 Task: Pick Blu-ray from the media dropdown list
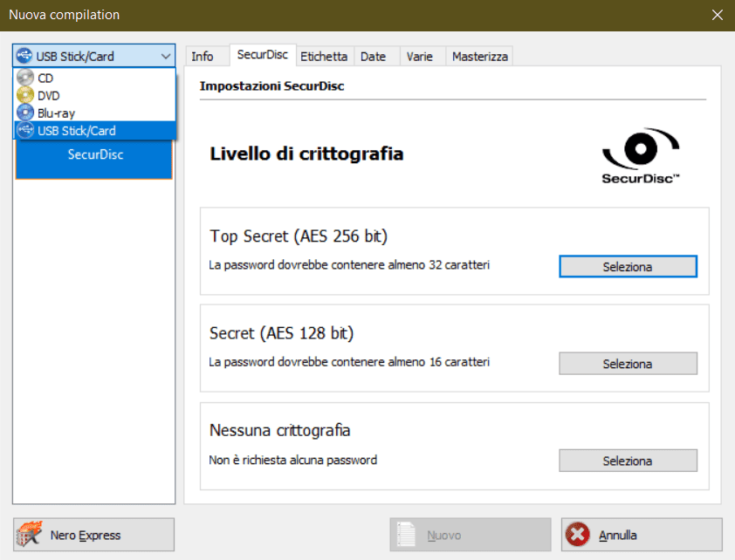[94, 113]
